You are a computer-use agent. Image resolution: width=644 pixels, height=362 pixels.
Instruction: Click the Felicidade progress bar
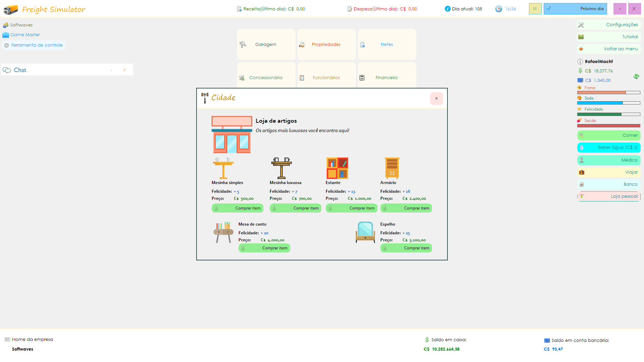pos(608,114)
